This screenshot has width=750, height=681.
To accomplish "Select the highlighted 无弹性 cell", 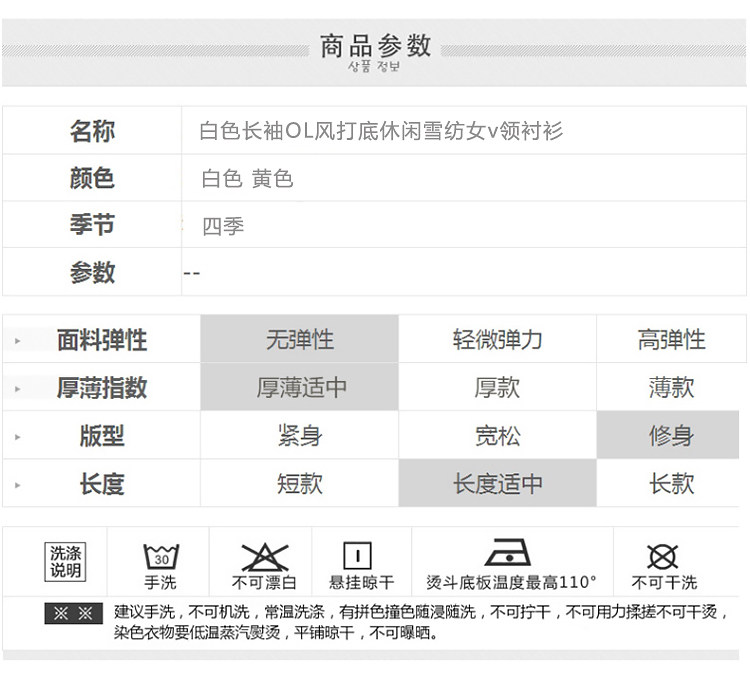I will 299,339.
